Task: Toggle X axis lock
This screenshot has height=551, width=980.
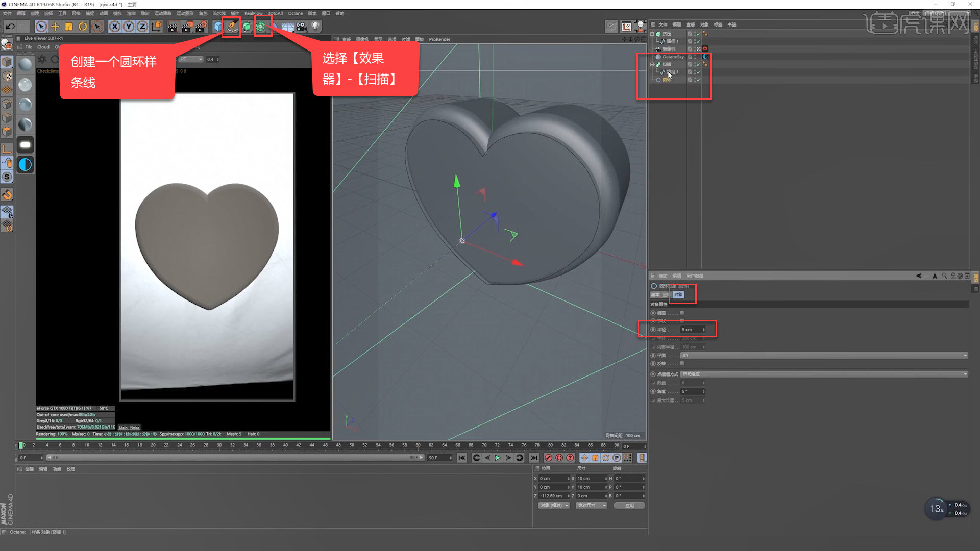Action: pos(115,27)
